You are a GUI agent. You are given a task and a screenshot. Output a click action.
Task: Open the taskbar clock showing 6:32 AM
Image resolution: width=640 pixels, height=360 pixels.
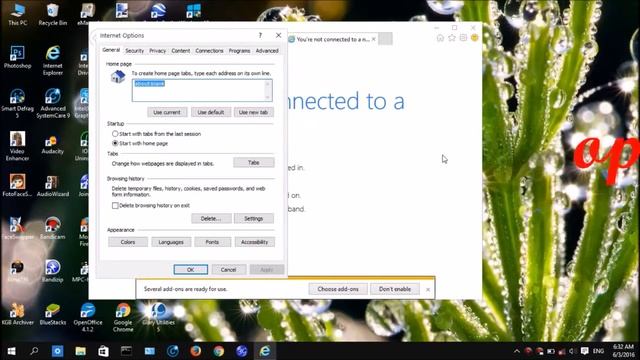[623, 351]
